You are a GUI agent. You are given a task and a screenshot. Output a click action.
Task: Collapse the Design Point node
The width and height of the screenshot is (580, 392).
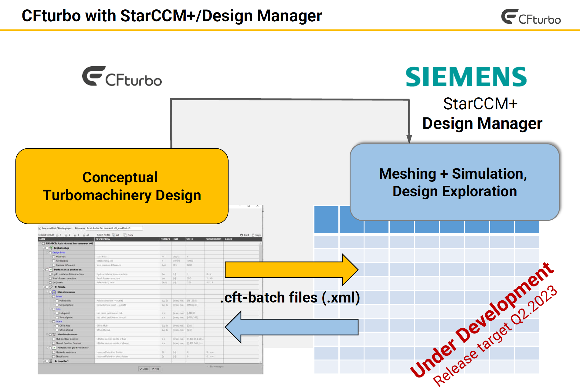(x=47, y=252)
